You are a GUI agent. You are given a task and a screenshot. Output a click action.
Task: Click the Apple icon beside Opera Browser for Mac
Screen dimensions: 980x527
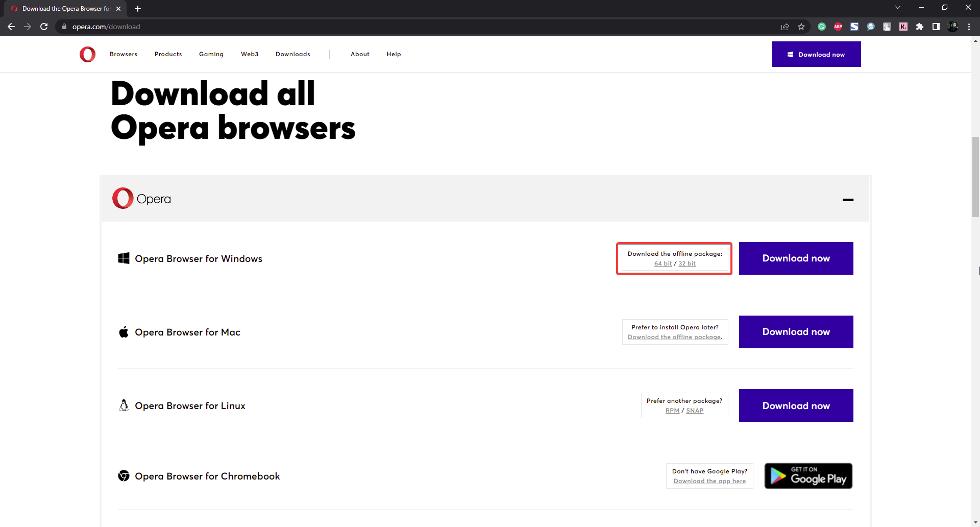point(124,332)
